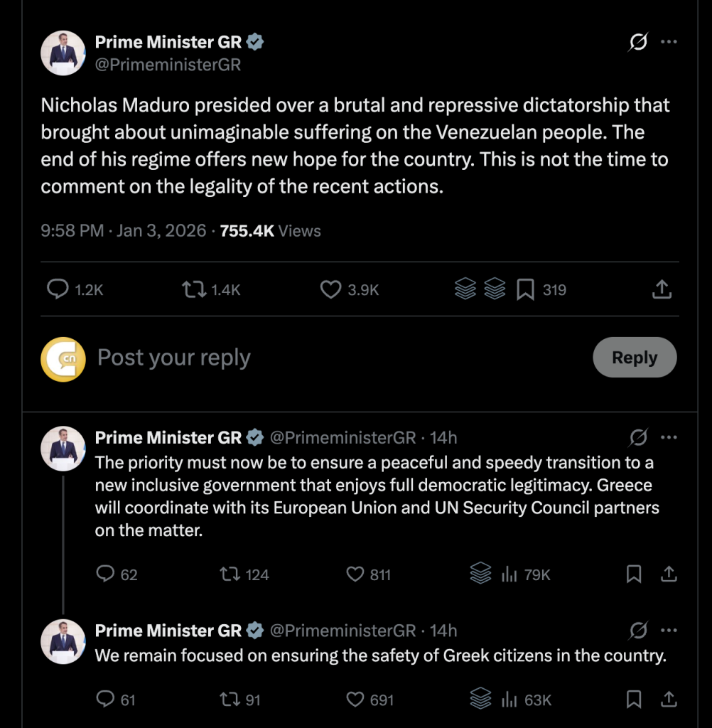Share the main Maduro post

click(x=662, y=289)
